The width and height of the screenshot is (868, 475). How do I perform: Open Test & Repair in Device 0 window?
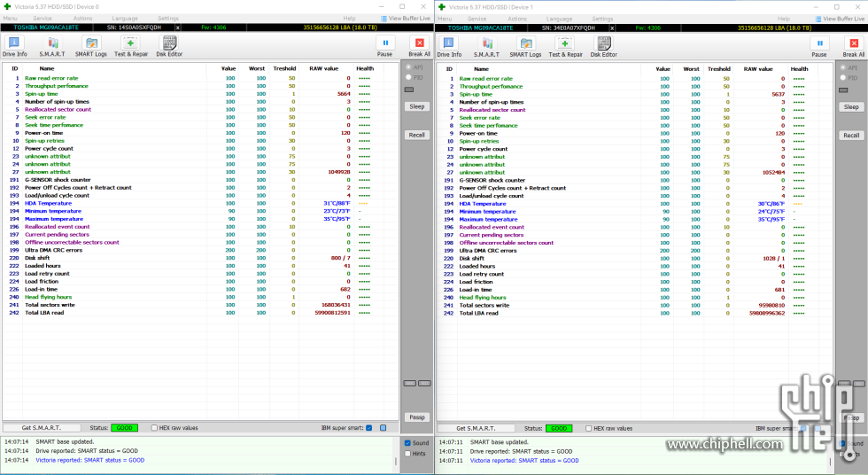[131, 46]
